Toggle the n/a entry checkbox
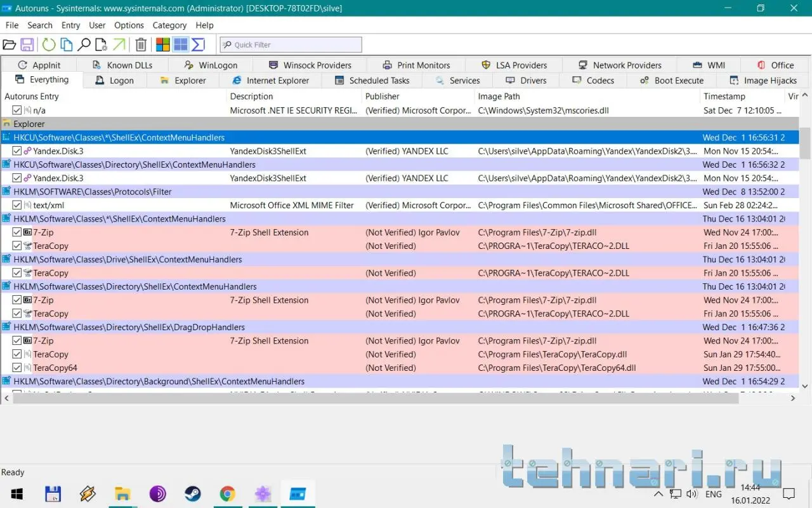Screen dimensions: 812x508 click(x=17, y=110)
